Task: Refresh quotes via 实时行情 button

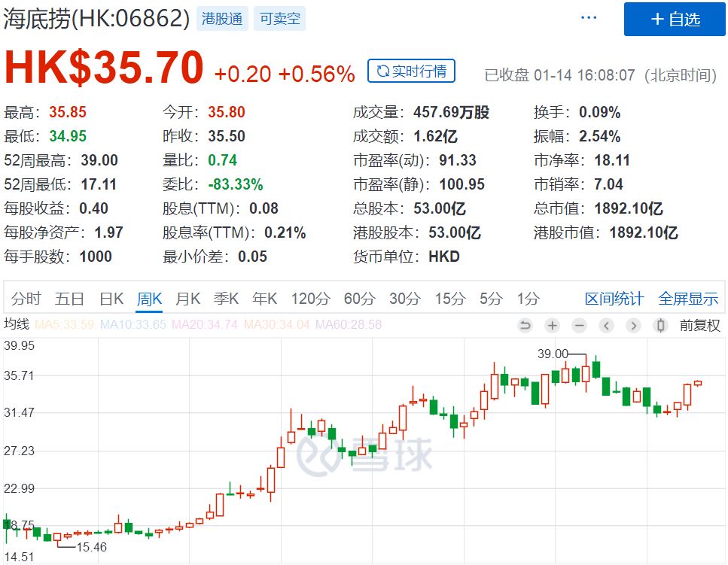Action: pyautogui.click(x=411, y=71)
